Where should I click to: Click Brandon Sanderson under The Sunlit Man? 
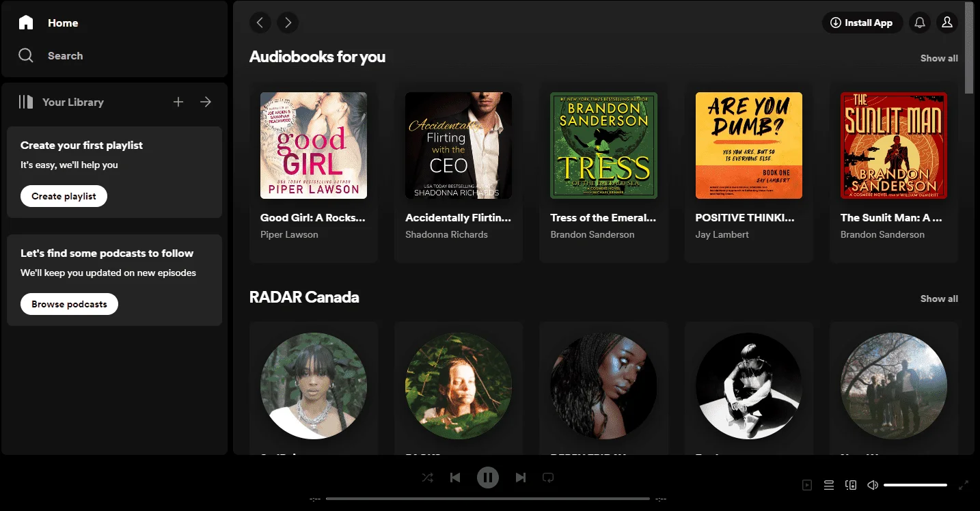point(882,234)
